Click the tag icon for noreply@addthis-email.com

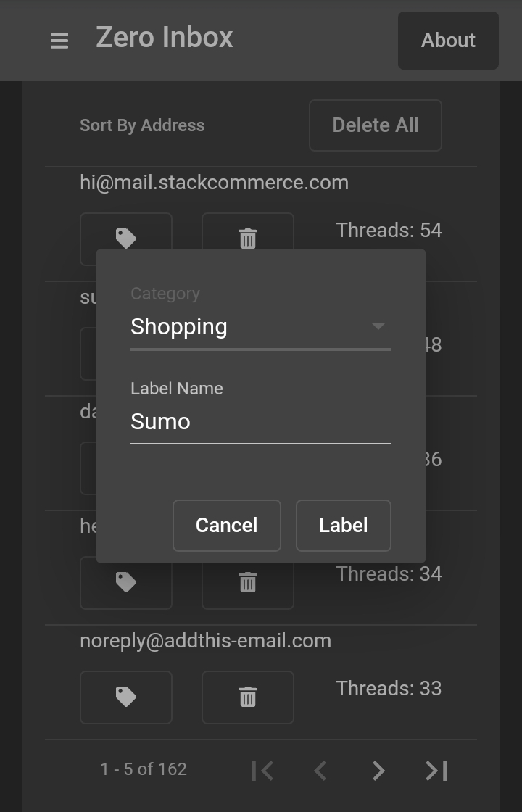126,697
